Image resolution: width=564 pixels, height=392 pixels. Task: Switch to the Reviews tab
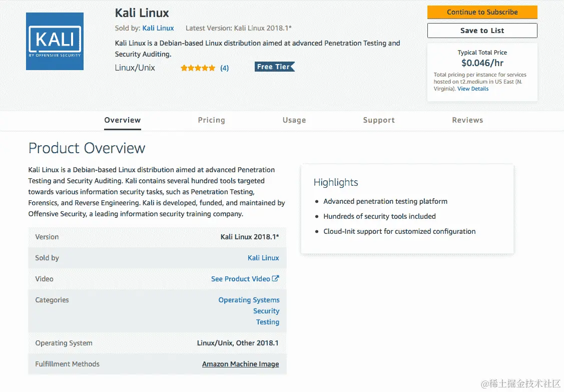tap(467, 120)
